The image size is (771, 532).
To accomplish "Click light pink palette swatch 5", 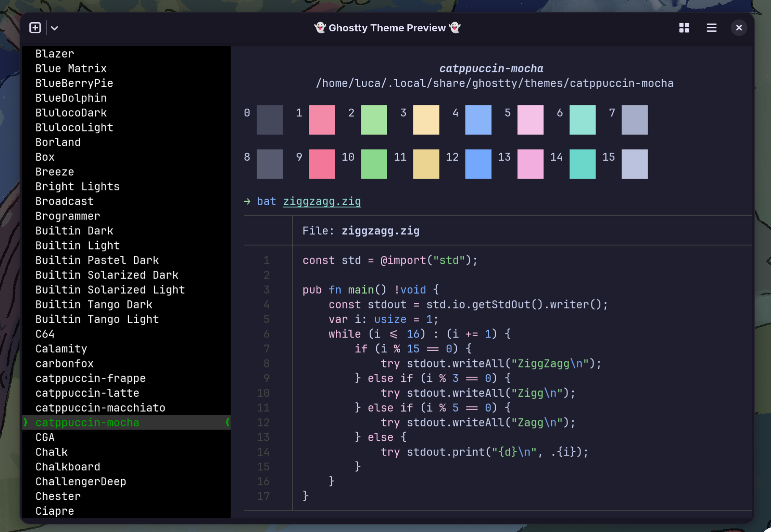I will [530, 120].
